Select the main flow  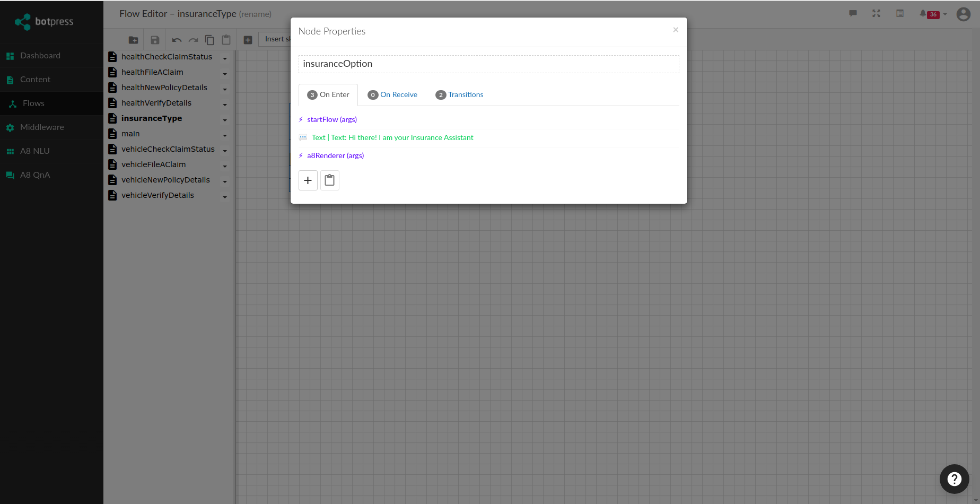[130, 134]
